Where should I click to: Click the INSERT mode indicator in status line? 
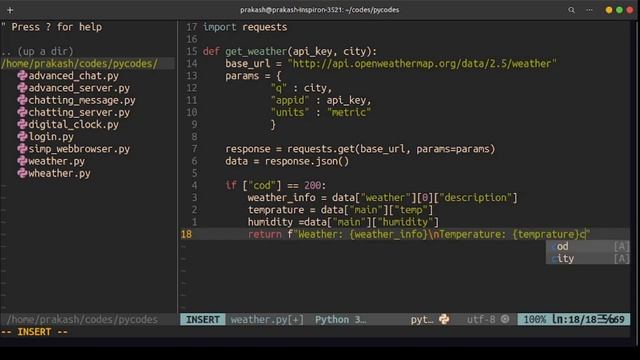coord(203,319)
